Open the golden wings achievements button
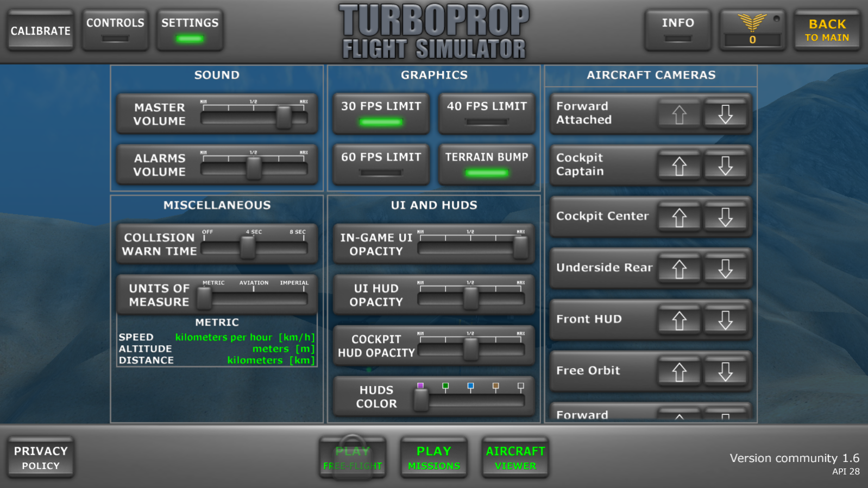This screenshot has height=488, width=868. point(752,30)
